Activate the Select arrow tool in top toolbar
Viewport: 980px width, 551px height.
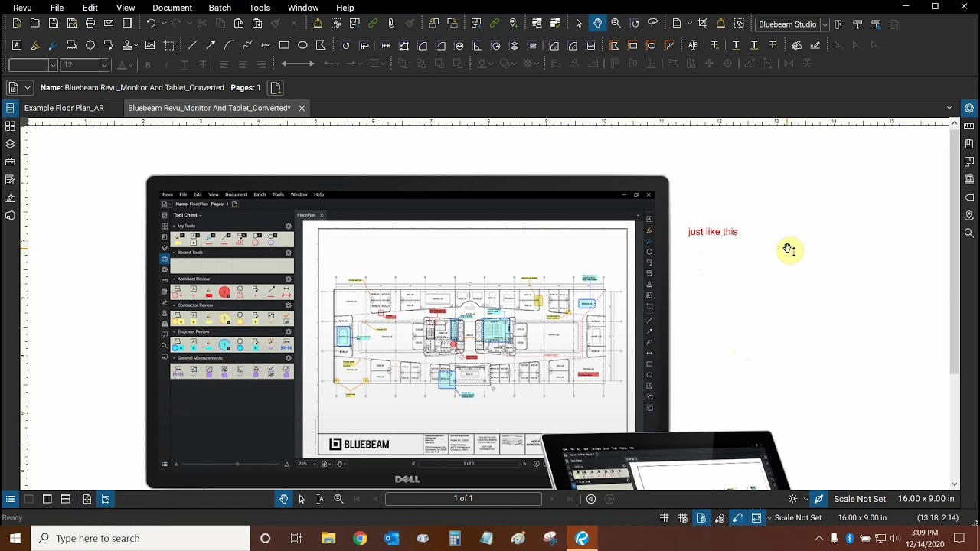(579, 24)
